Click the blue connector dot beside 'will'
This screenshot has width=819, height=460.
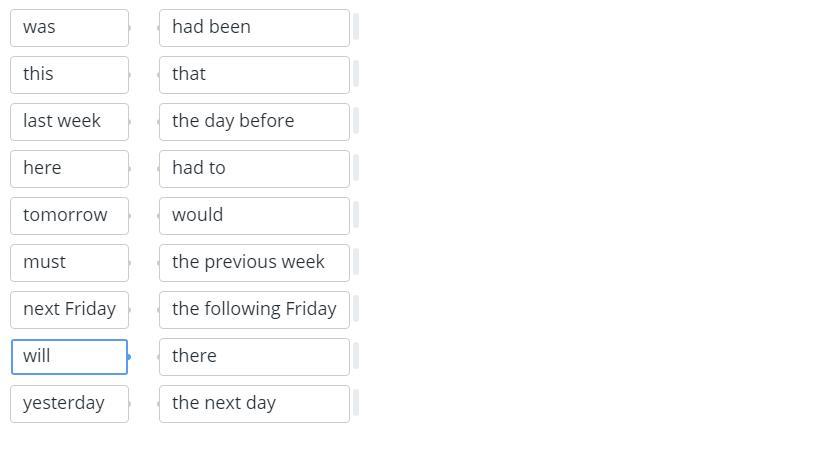pyautogui.click(x=129, y=357)
